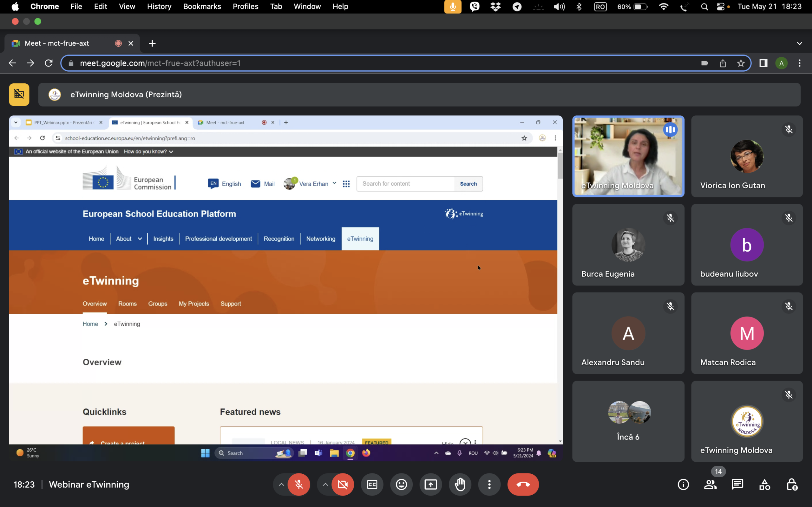Open the Bookmarks menu in Chrome

click(x=202, y=6)
